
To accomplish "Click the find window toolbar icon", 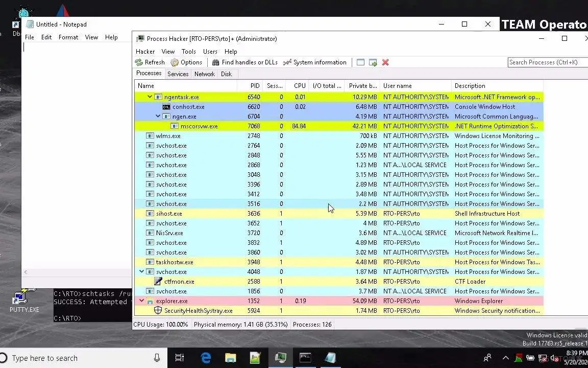I will [360, 62].
